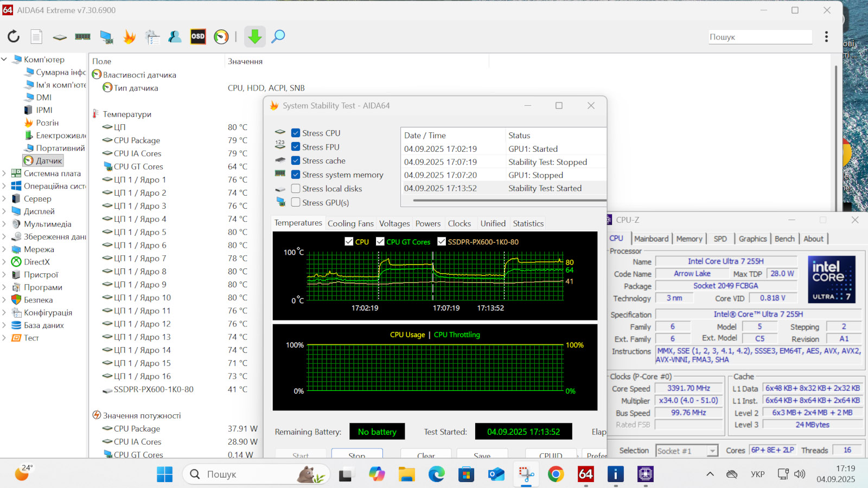The height and width of the screenshot is (488, 868).
Task: Click the AIDA64 taskbar icon
Action: point(585,474)
